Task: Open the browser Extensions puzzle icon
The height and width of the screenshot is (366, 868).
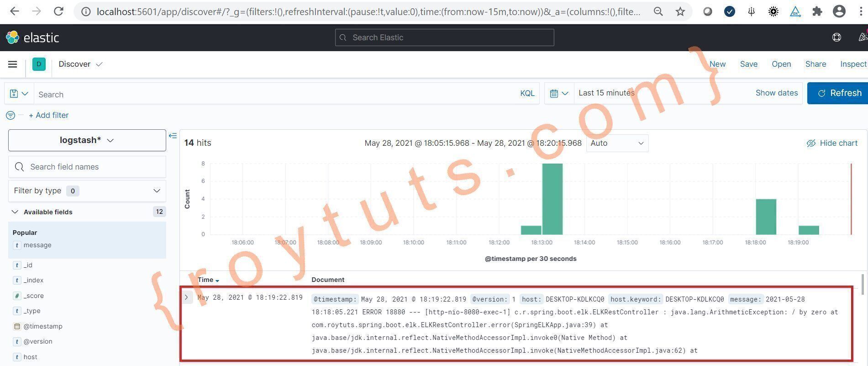Action: [817, 11]
